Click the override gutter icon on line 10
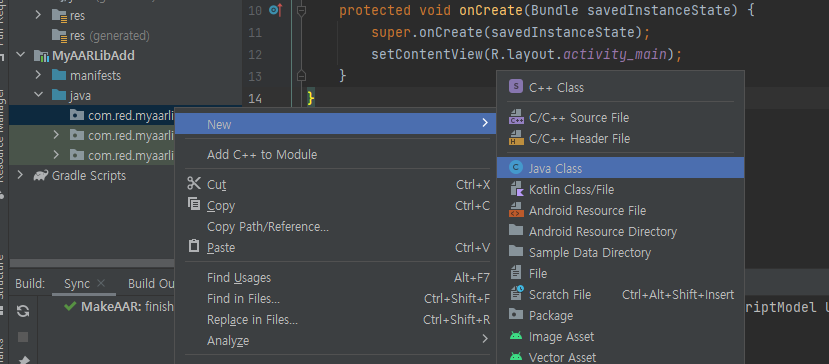829x364 pixels. pyautogui.click(x=275, y=10)
